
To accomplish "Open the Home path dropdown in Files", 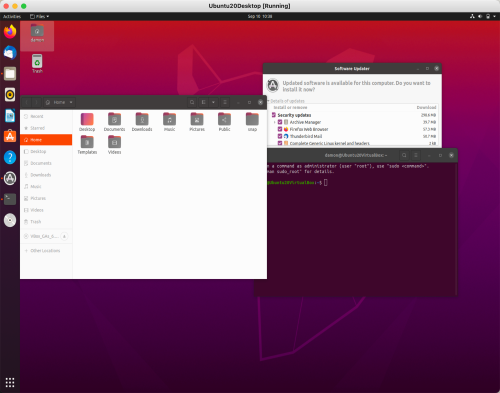I will click(59, 102).
